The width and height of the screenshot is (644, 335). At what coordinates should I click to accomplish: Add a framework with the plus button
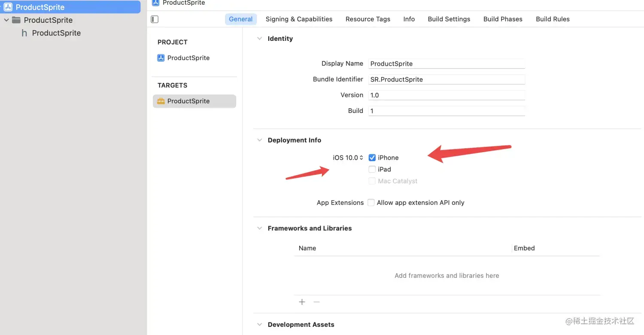click(302, 302)
